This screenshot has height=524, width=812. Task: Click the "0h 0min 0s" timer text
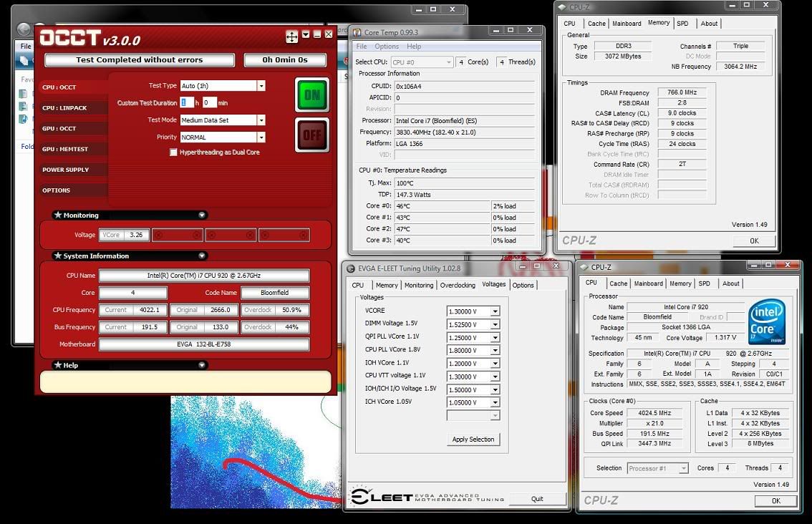[285, 59]
